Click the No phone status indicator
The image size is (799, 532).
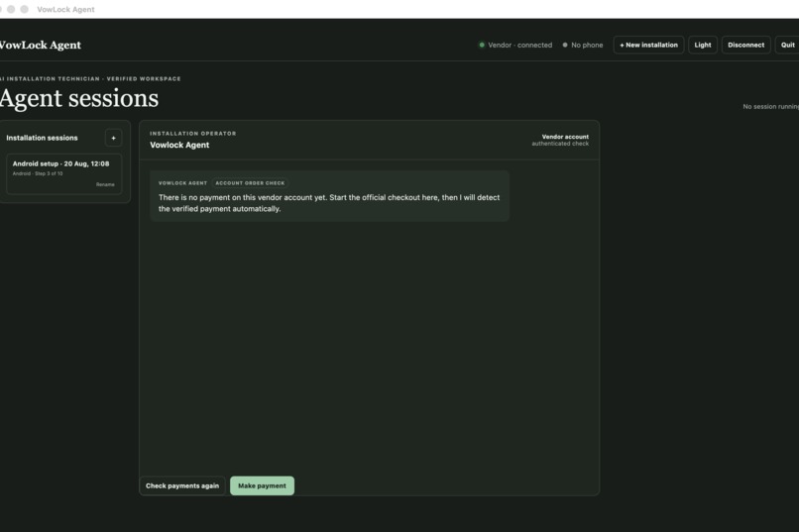point(583,45)
